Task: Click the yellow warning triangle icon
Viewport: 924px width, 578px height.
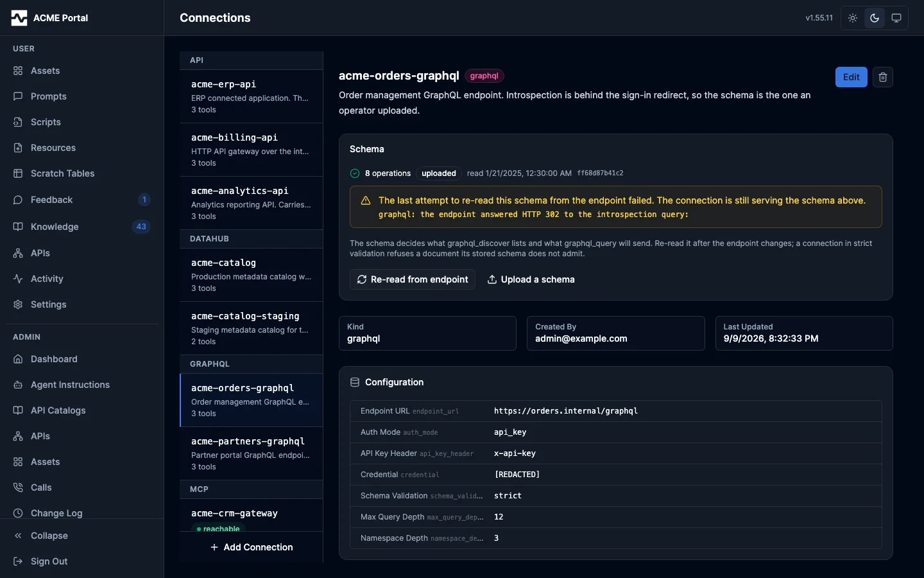Action: pos(366,200)
